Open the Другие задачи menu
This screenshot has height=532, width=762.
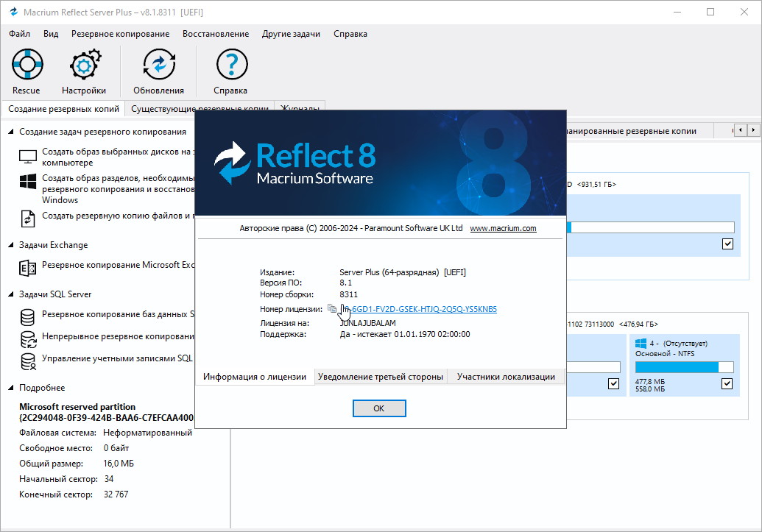tap(291, 34)
